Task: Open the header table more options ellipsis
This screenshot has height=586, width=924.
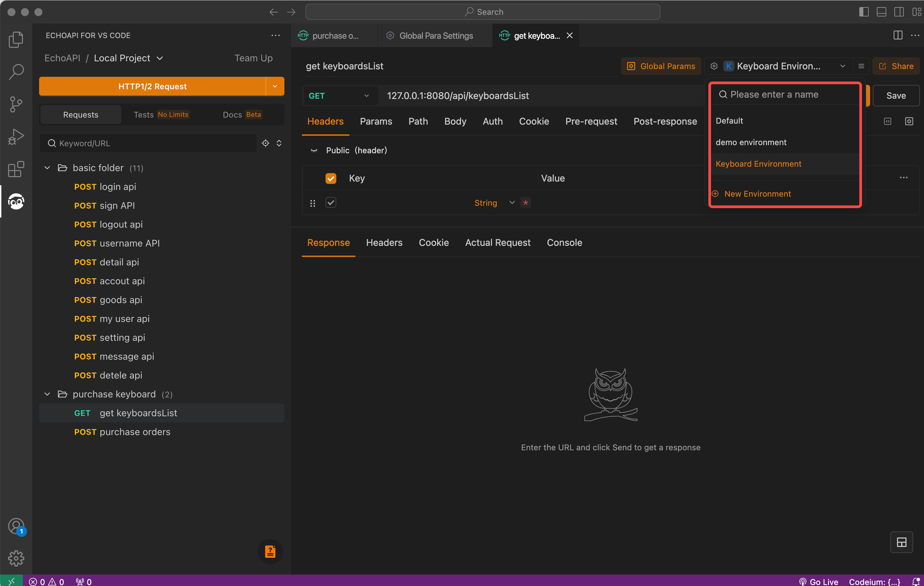Action: coord(904,177)
